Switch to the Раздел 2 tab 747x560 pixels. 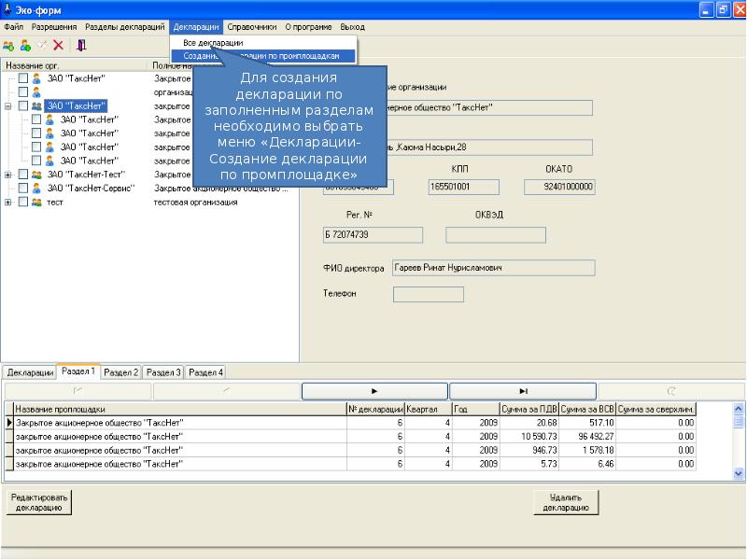coord(121,372)
